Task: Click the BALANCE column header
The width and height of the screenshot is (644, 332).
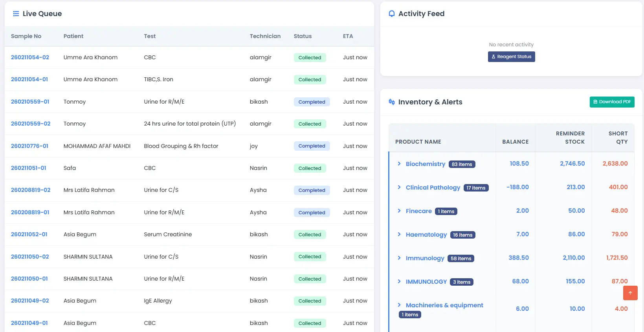Action: coord(516,142)
